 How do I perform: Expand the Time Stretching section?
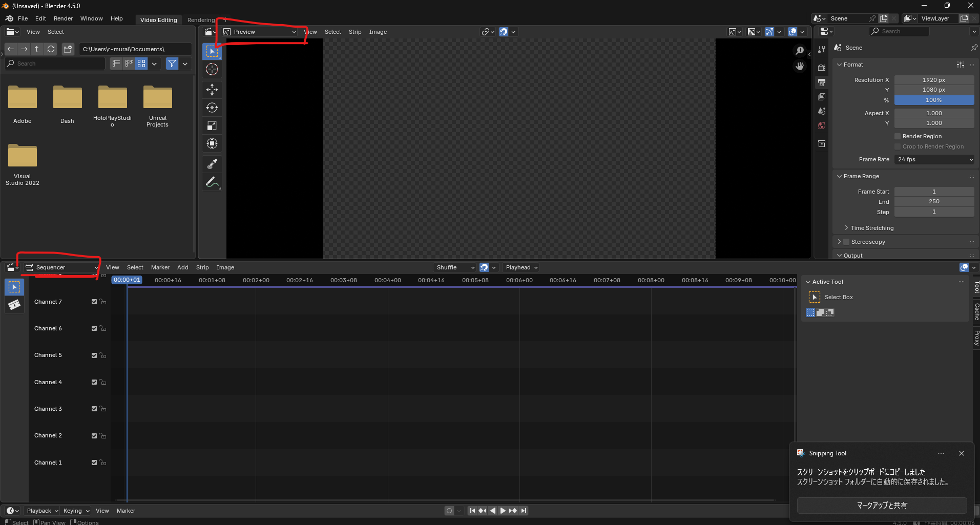tap(871, 228)
